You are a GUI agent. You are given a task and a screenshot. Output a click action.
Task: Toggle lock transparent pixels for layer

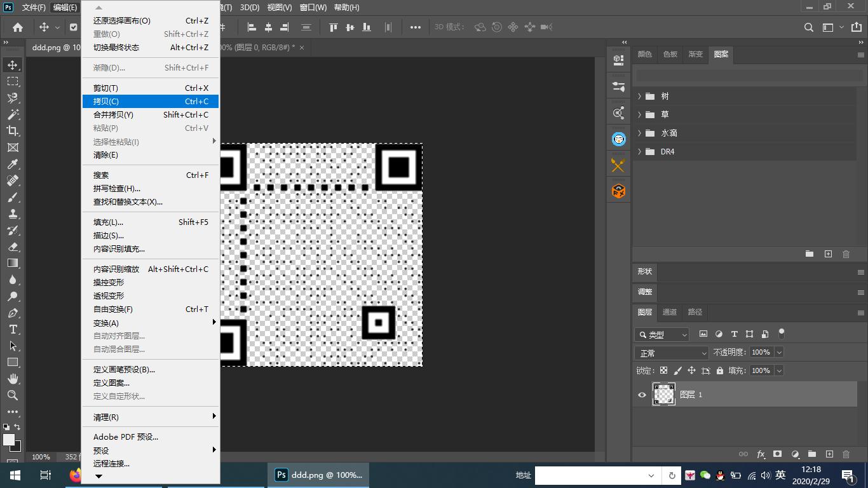pos(663,370)
